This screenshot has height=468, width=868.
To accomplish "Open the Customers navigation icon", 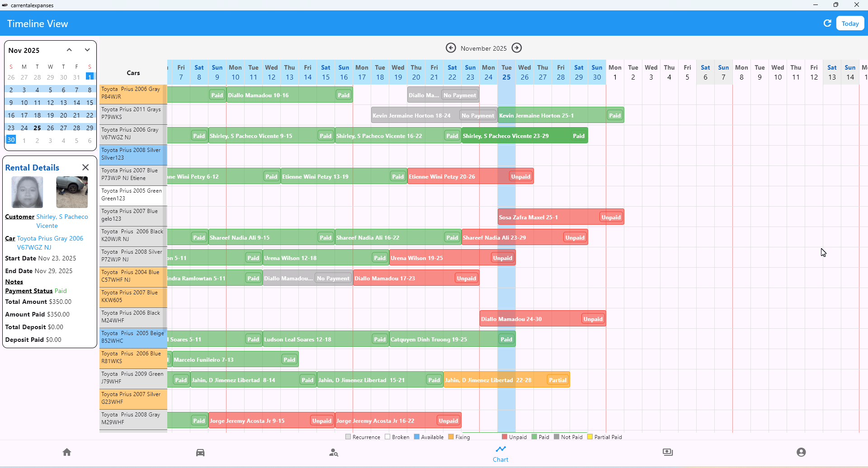I will tap(334, 452).
